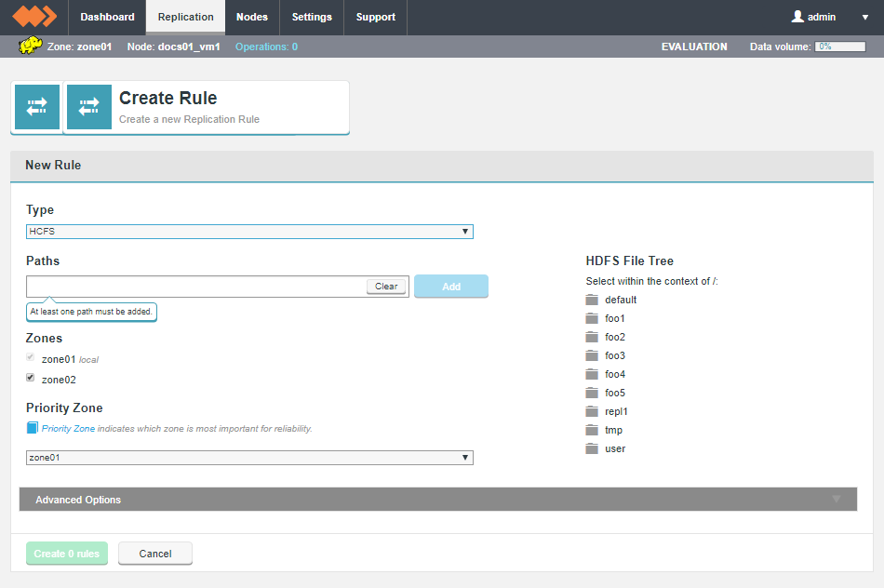Click the Cancel button
The width and height of the screenshot is (884, 588).
[155, 554]
